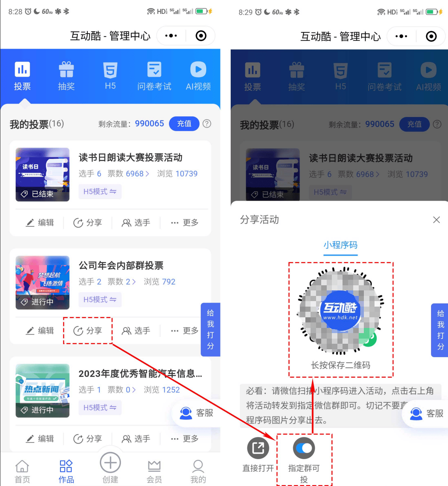Viewport: 448px width, 486px height.
Task: Open 客服 support chat in right screen
Action: 427,414
